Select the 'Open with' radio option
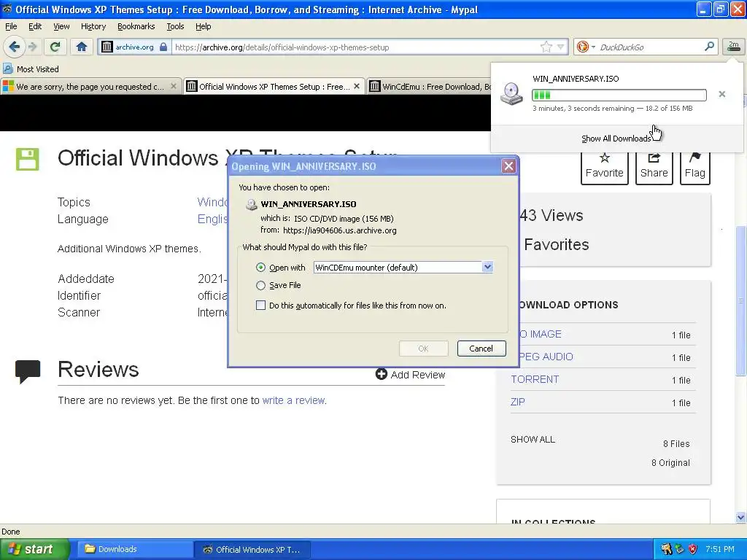 260,267
